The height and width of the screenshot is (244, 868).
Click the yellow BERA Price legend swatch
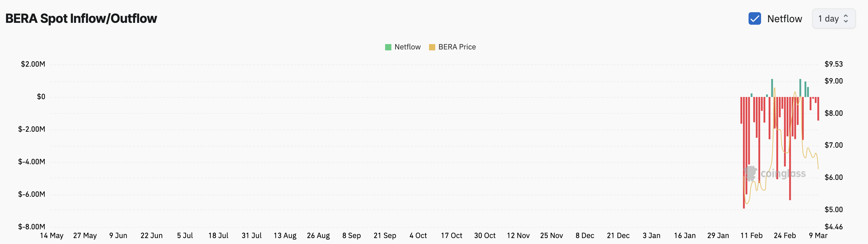[431, 47]
